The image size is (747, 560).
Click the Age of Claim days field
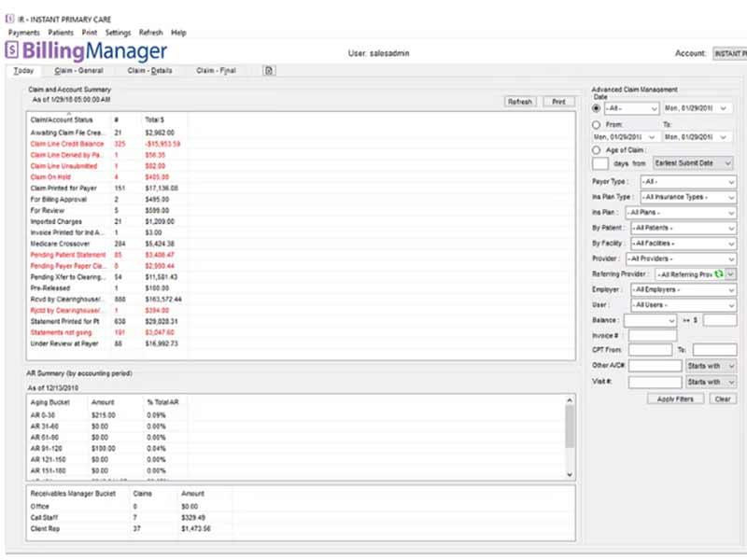pos(599,163)
